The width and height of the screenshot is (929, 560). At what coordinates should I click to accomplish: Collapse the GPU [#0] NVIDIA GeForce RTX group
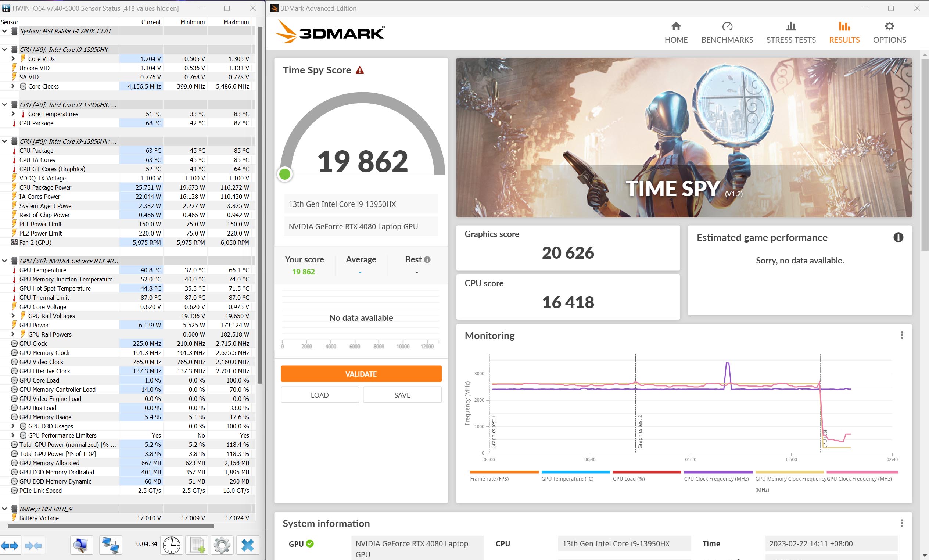(x=4, y=261)
